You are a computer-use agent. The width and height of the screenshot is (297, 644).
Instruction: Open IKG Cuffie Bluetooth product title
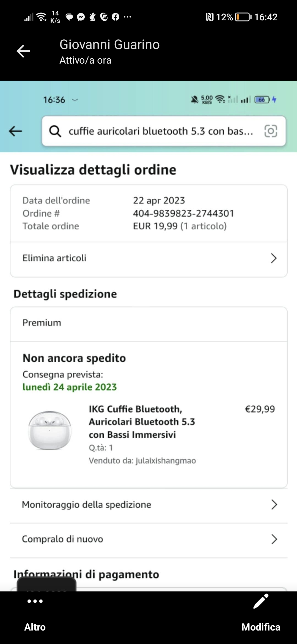[142, 422]
